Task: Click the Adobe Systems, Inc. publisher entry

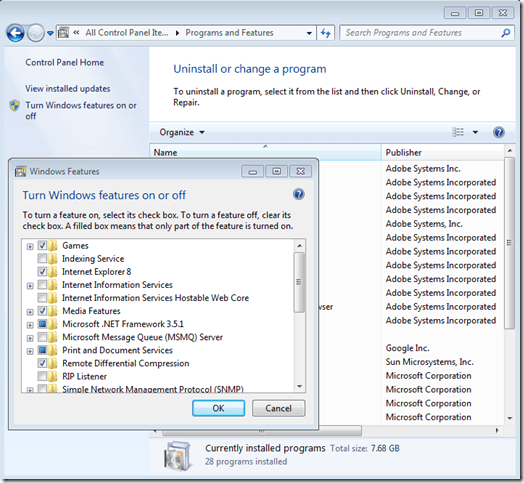Action: (424, 224)
